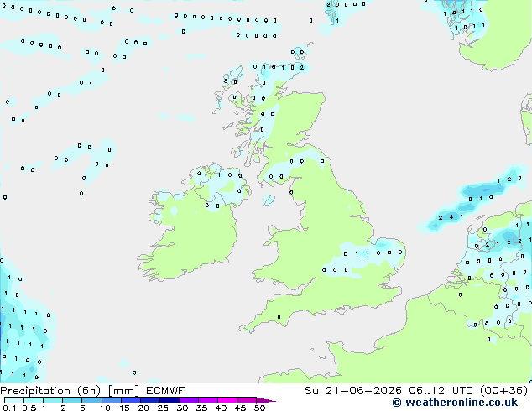Click the 45–50 mm legend color swatch
The height and width of the screenshot is (411, 532).
pos(247,400)
